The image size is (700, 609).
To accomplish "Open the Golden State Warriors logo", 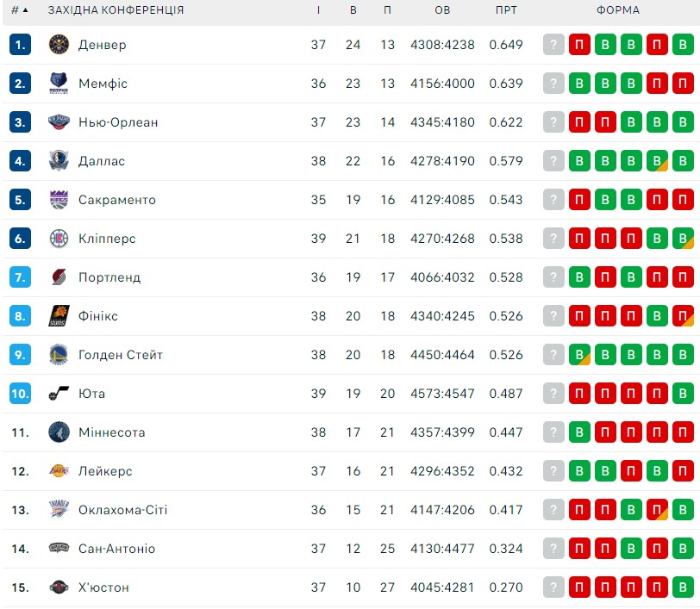I will pos(59,355).
